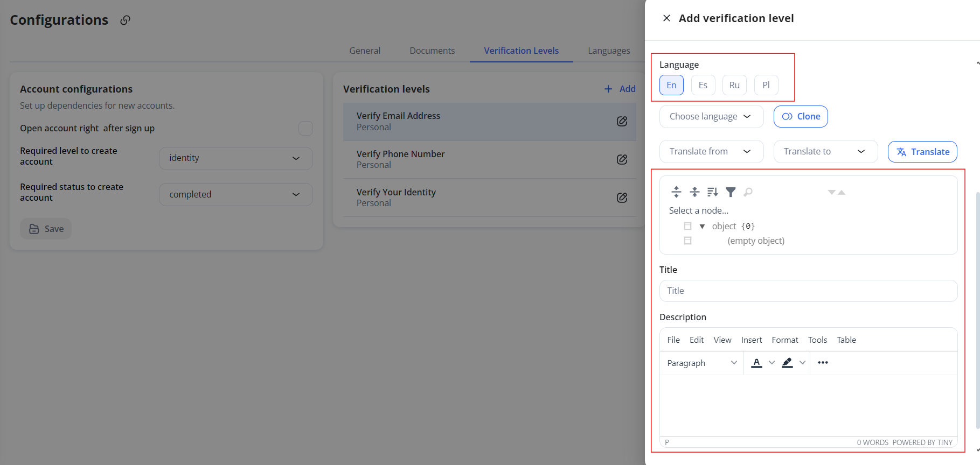Focus the Title input field
This screenshot has width=980, height=465.
click(x=808, y=291)
